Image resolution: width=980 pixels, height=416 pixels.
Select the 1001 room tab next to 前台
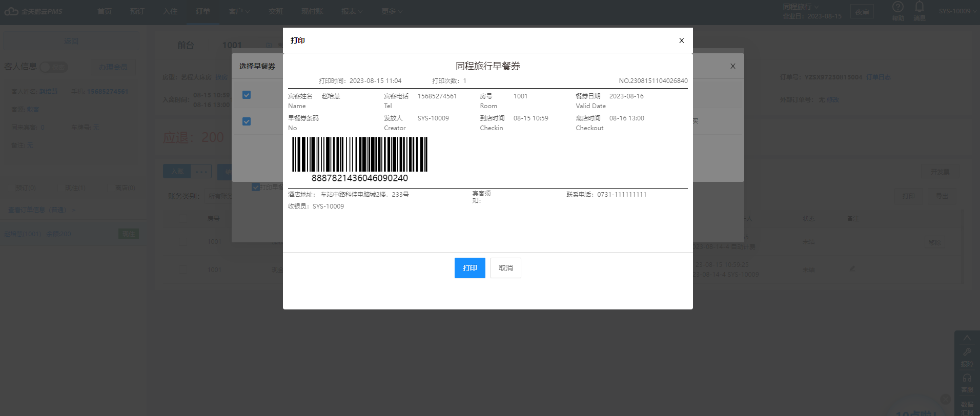tap(232, 46)
